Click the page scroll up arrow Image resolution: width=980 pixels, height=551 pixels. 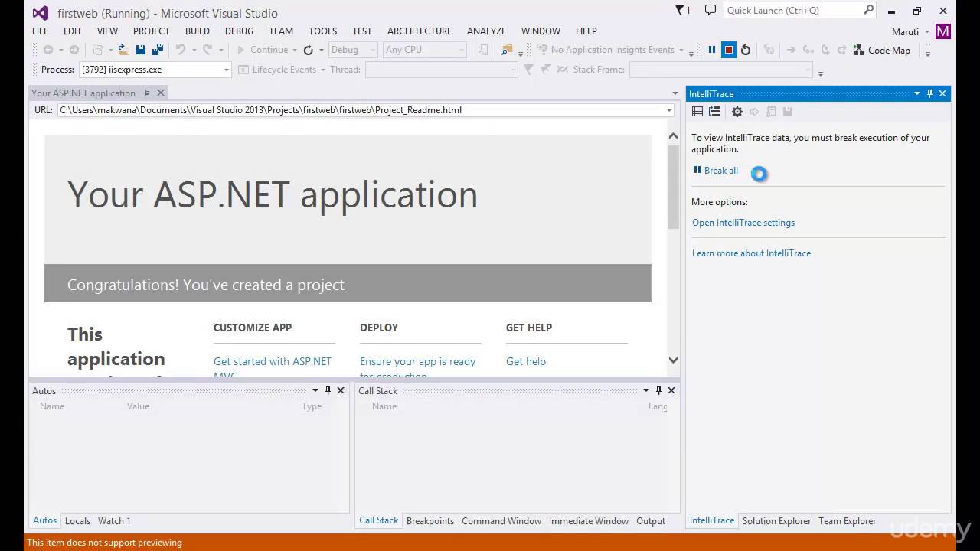(673, 136)
